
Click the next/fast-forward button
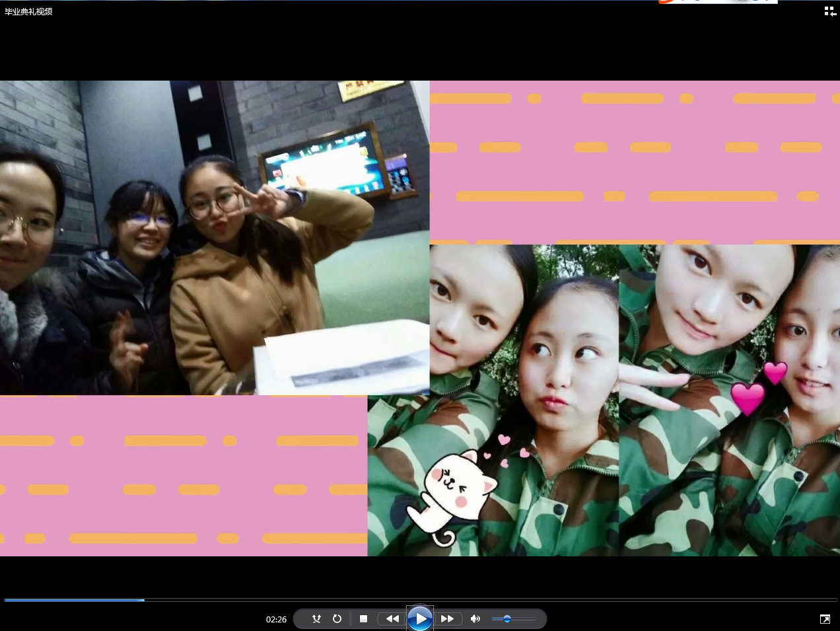(447, 619)
